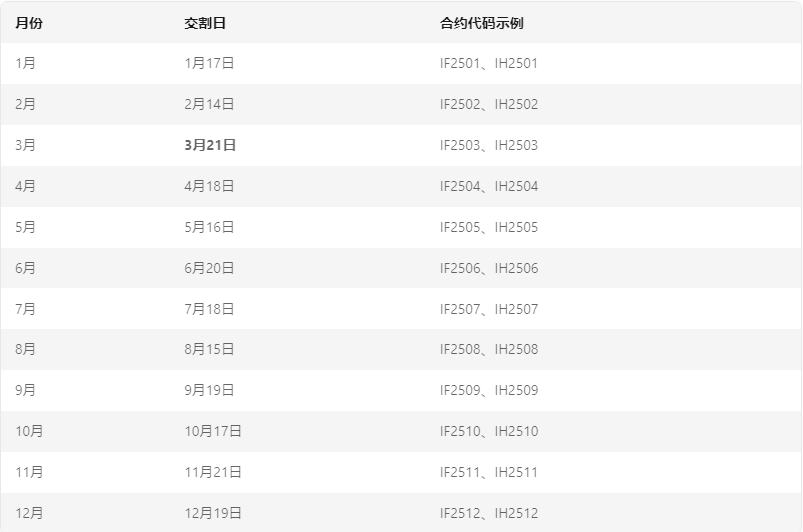Image resolution: width=803 pixels, height=532 pixels.
Task: Select the 11月 month row label
Action: point(29,472)
